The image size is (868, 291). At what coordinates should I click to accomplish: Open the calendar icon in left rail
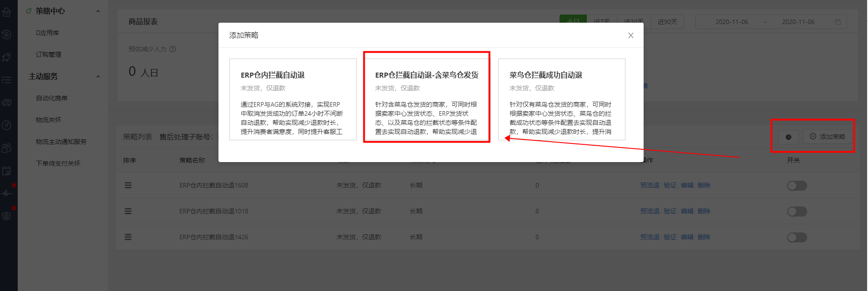[x=6, y=171]
